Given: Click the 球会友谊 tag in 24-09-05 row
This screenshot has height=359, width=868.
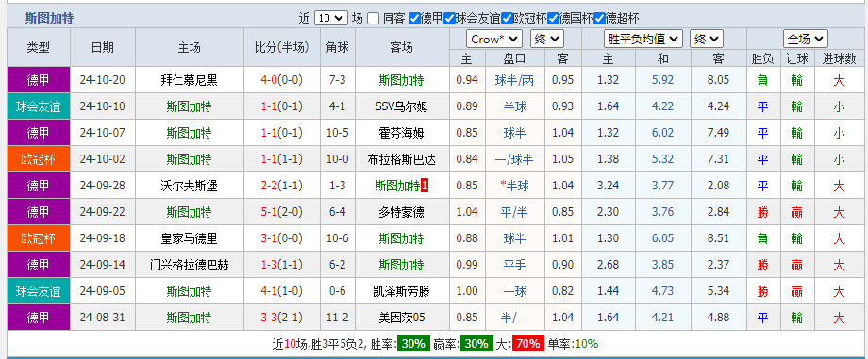Looking at the screenshot, I should [x=38, y=291].
